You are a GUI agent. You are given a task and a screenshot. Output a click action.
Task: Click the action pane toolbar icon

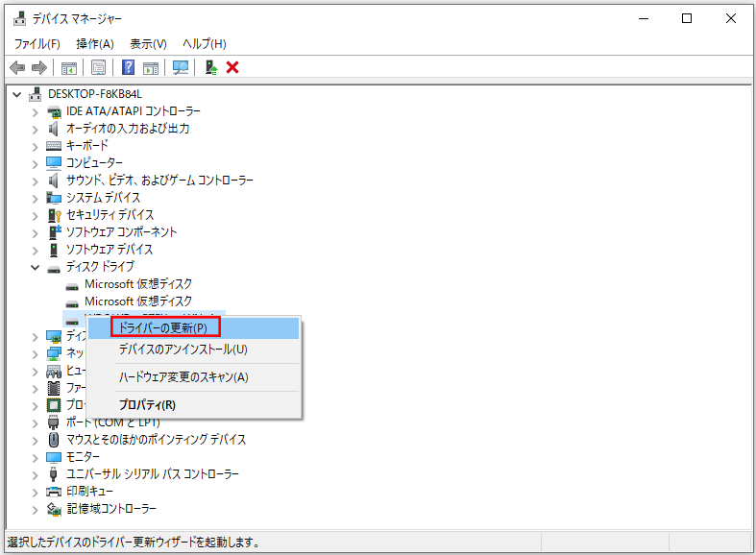point(151,67)
